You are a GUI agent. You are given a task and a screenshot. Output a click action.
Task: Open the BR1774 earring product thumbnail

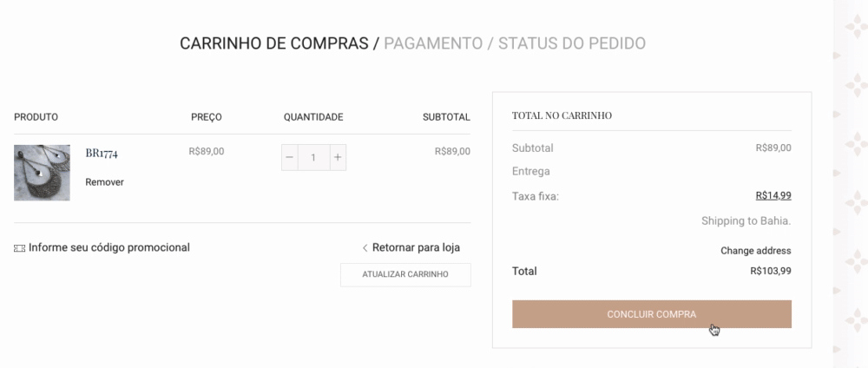point(42,173)
